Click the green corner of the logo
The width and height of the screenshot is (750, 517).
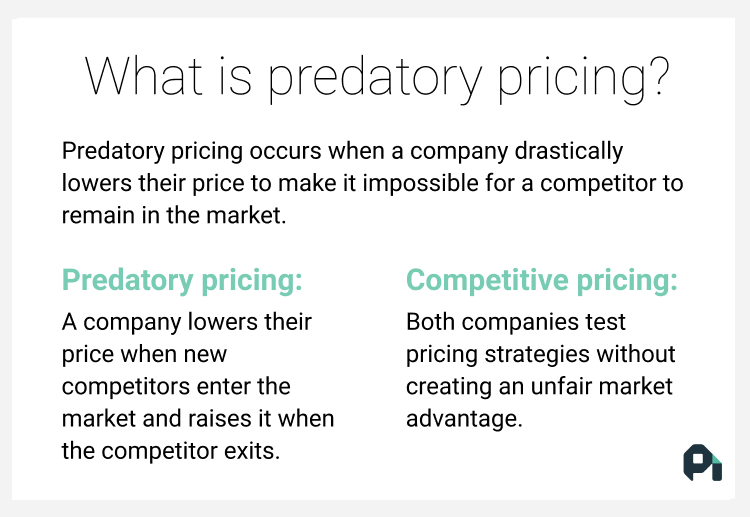click(717, 459)
